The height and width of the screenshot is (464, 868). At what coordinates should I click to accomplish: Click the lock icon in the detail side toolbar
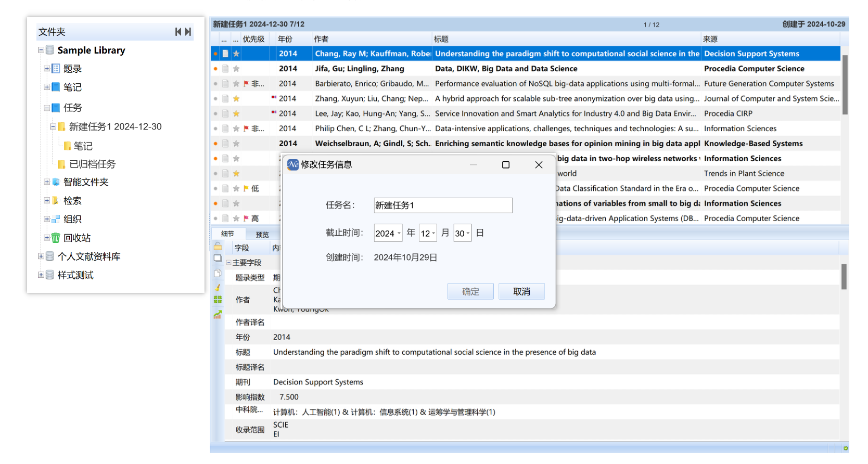(218, 247)
